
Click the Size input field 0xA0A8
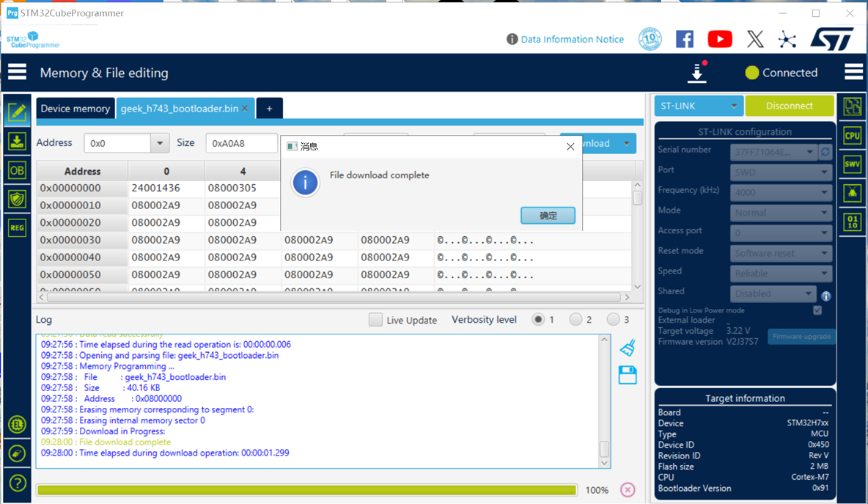[x=241, y=144]
